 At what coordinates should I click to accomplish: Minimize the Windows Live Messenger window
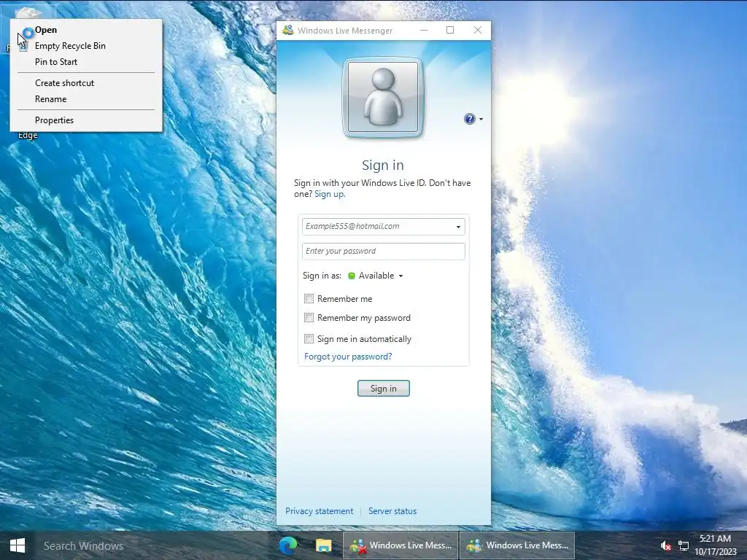(x=424, y=30)
